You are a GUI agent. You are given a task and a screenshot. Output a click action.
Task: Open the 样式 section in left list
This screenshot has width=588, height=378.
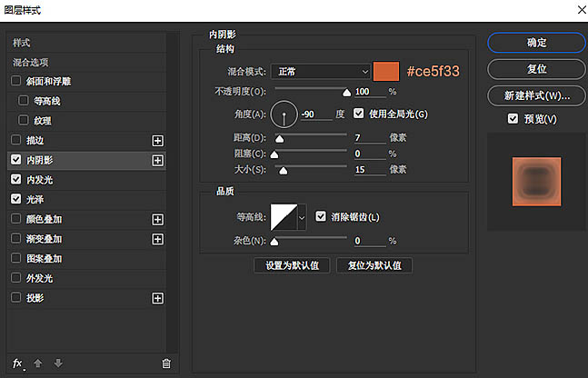86,43
